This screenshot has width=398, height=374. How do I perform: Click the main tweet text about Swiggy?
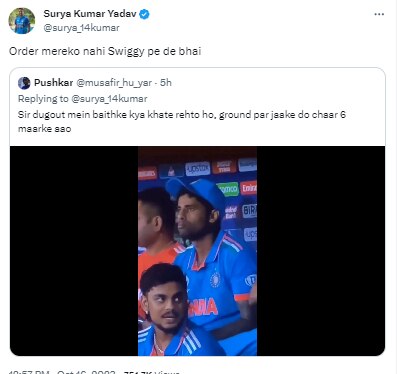(x=105, y=51)
